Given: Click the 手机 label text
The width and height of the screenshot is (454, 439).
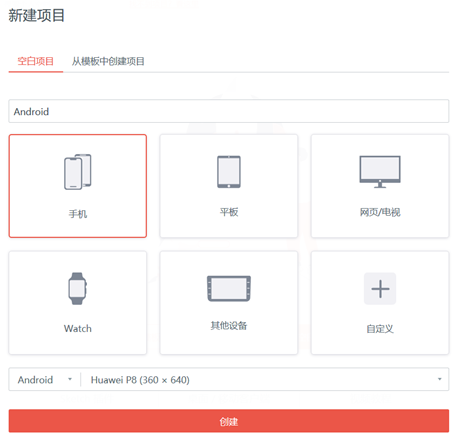Looking at the screenshot, I should (x=78, y=214).
